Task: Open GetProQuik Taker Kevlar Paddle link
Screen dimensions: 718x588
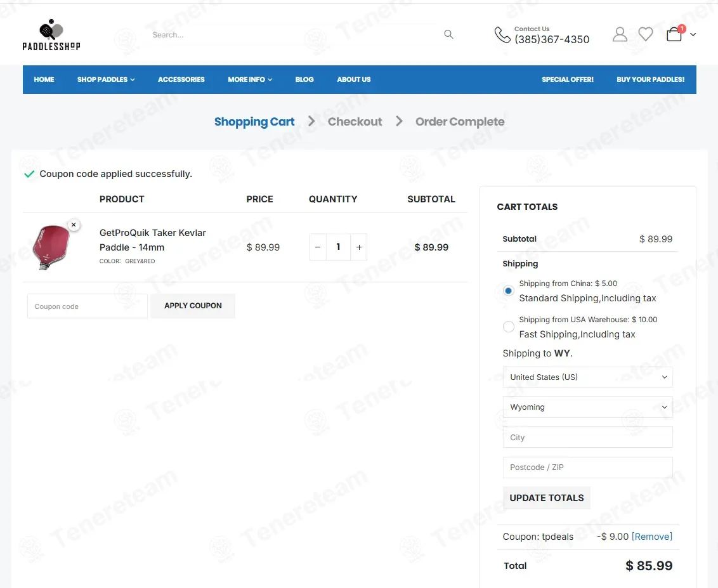Action: click(x=152, y=240)
